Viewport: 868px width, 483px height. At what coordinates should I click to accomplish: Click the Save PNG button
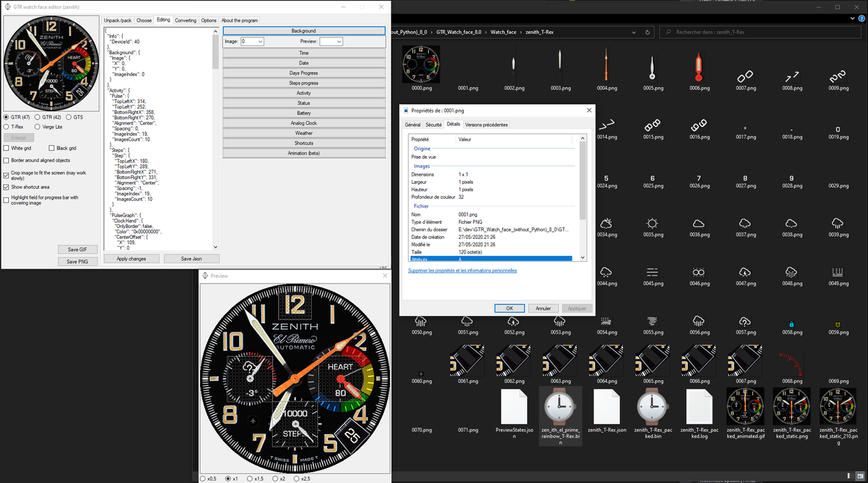click(77, 261)
